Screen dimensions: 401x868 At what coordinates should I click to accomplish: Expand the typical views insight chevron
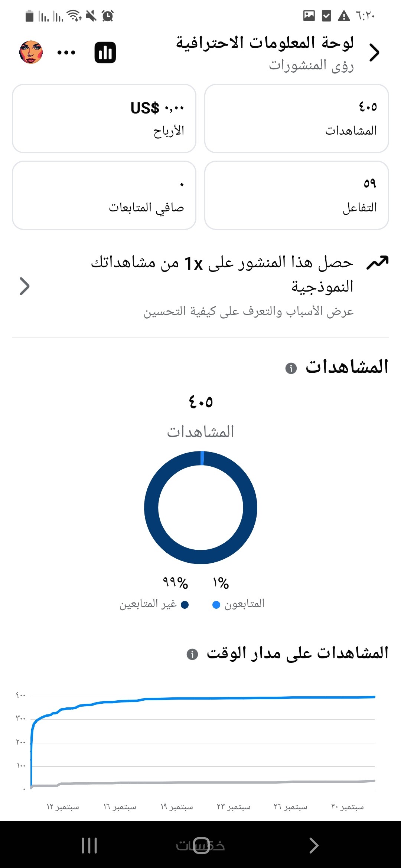[25, 286]
